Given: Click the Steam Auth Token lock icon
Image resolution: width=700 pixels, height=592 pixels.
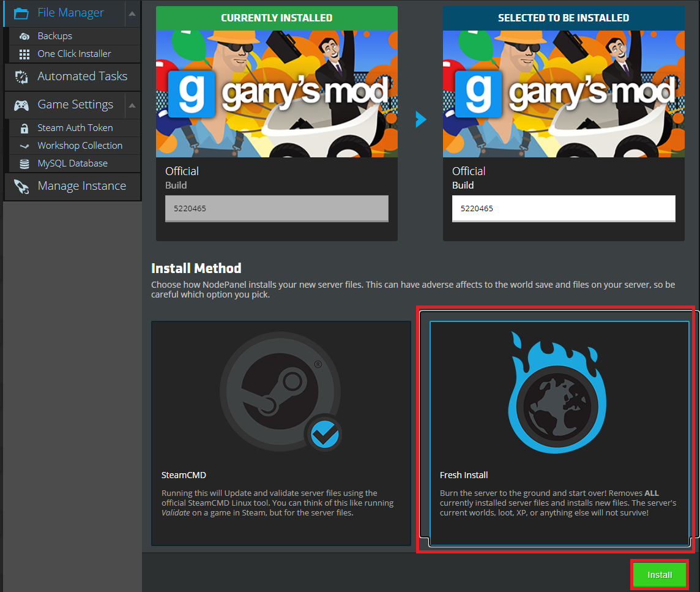Looking at the screenshot, I should tap(24, 127).
